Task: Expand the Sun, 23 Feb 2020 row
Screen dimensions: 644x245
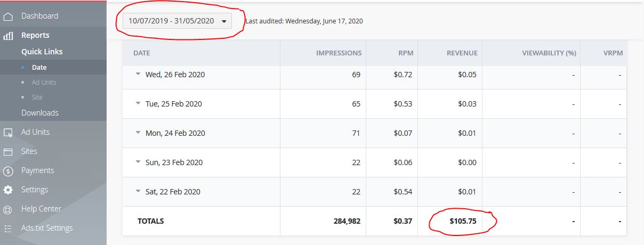Action: coord(138,162)
